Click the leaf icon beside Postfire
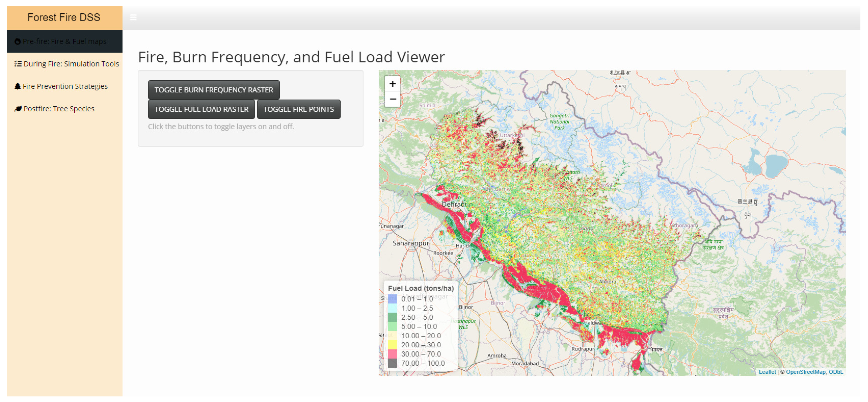The width and height of the screenshot is (868, 402). tap(18, 109)
